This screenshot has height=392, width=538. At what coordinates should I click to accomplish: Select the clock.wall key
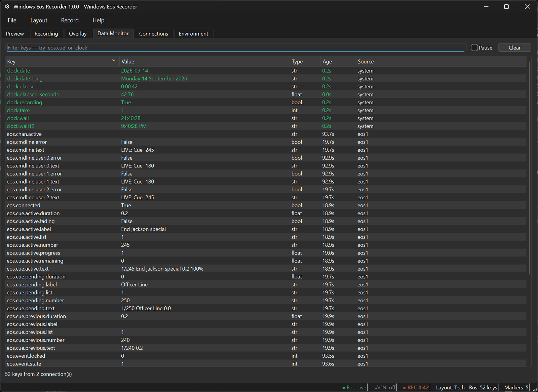(18, 118)
